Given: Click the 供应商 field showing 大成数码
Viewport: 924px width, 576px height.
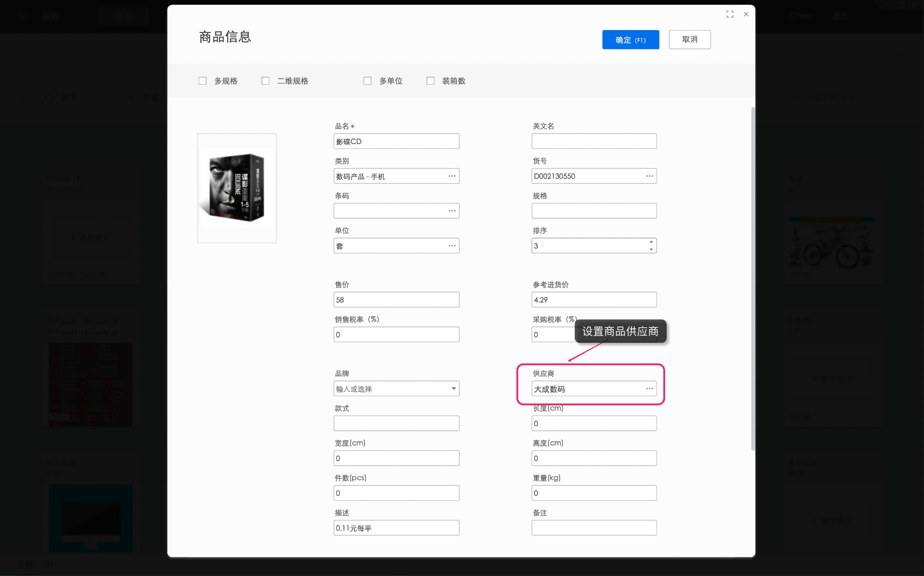Looking at the screenshot, I should point(587,389).
